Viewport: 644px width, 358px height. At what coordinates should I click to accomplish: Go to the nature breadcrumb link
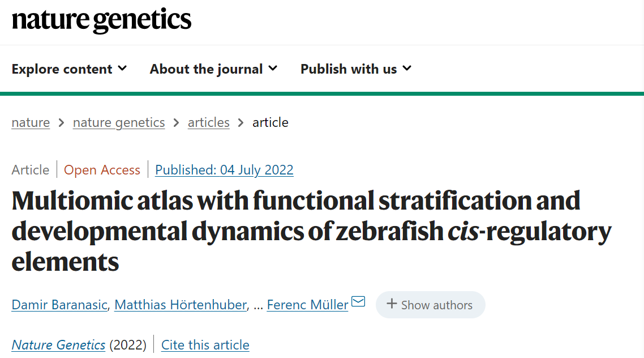tap(31, 122)
